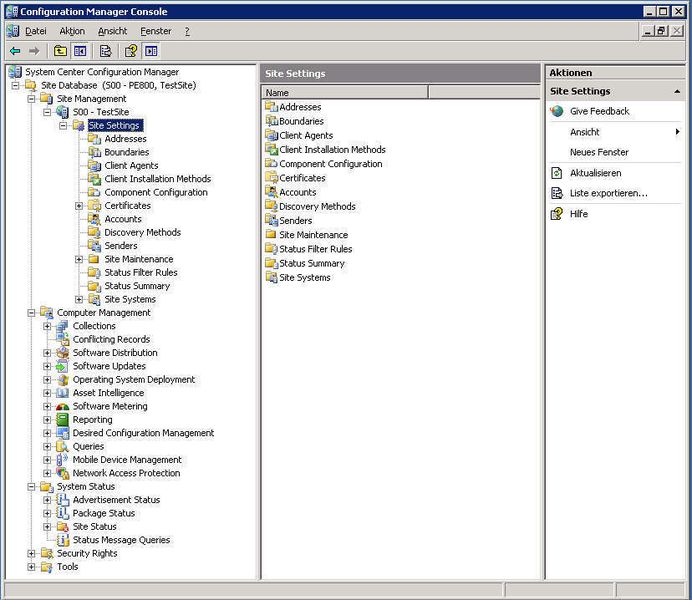692x600 pixels.
Task: Select System Center Configuration Manager root
Action: click(x=102, y=72)
